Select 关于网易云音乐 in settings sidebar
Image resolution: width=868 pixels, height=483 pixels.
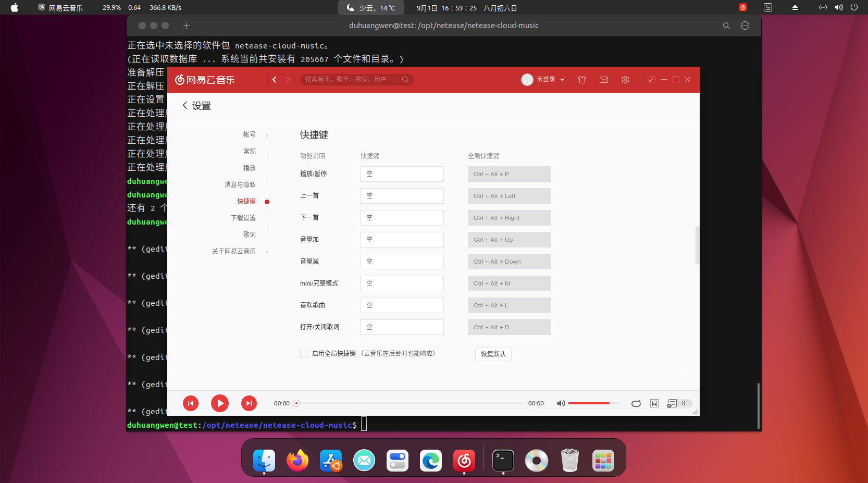click(233, 251)
